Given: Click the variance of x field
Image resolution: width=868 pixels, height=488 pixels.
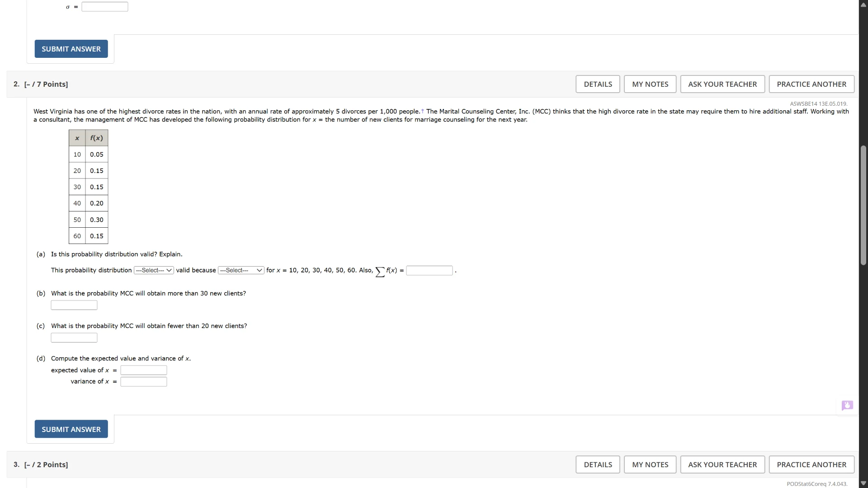Looking at the screenshot, I should [x=144, y=382].
